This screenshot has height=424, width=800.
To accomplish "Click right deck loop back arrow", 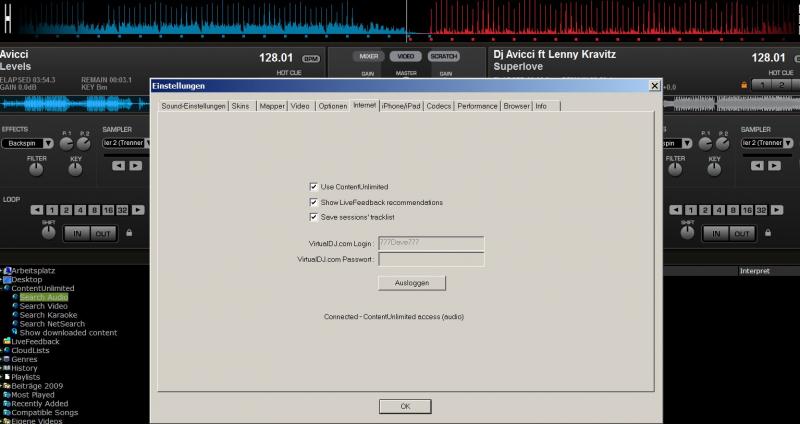I will (x=676, y=210).
